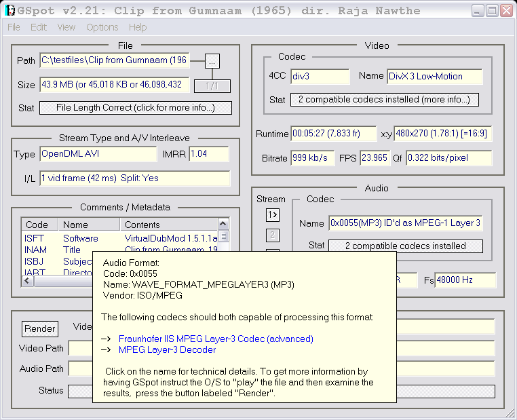The image size is (517, 420).
Task: Click the metadata vertical scrollbar thumb
Action: (x=223, y=236)
